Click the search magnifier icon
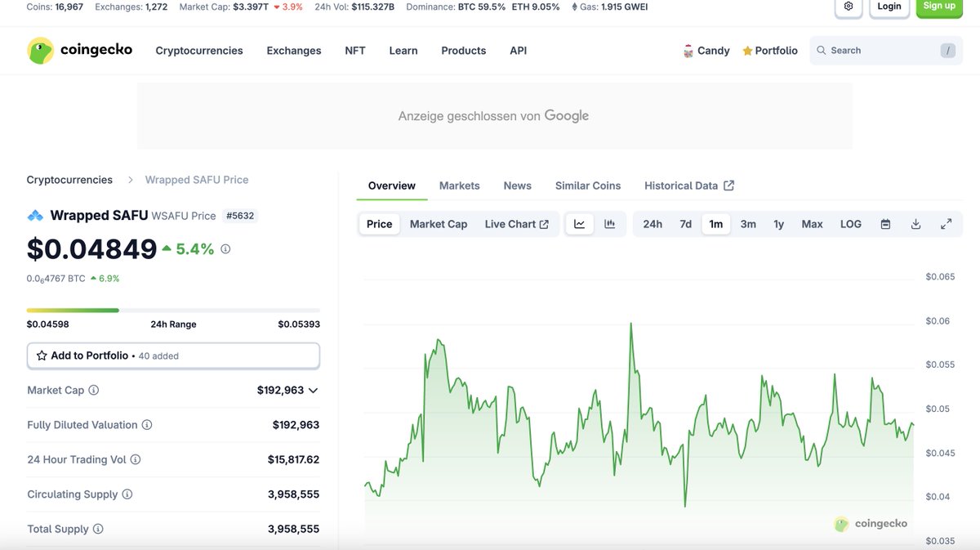980x550 pixels. [x=822, y=51]
